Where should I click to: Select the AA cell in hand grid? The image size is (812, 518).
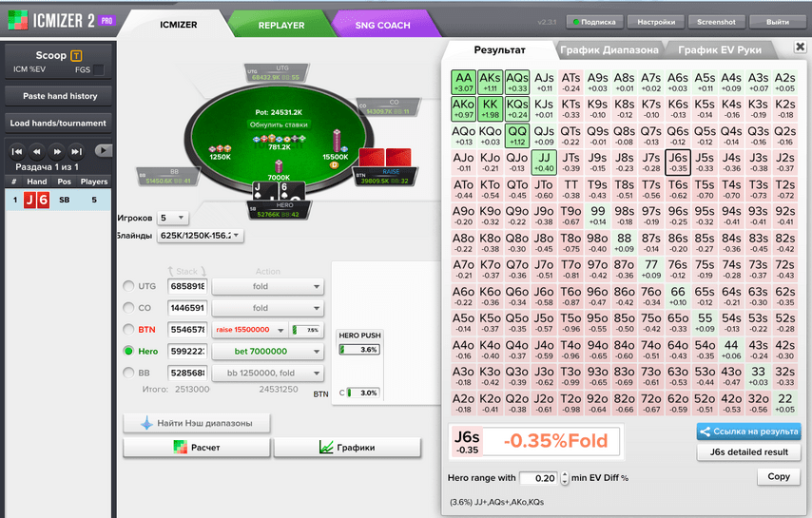click(x=463, y=82)
